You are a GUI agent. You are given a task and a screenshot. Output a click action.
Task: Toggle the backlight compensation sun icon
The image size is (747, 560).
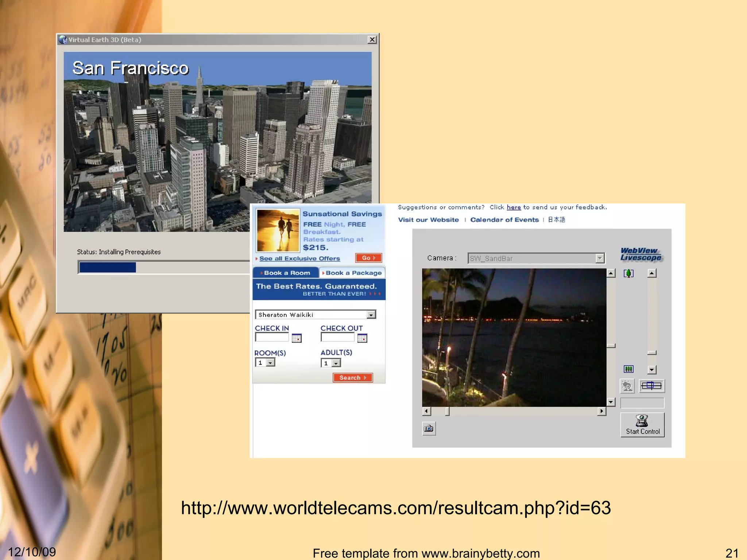627,386
